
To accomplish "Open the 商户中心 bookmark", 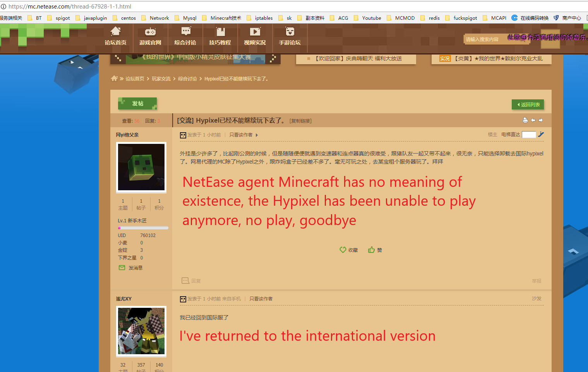I will pyautogui.click(x=567, y=18).
